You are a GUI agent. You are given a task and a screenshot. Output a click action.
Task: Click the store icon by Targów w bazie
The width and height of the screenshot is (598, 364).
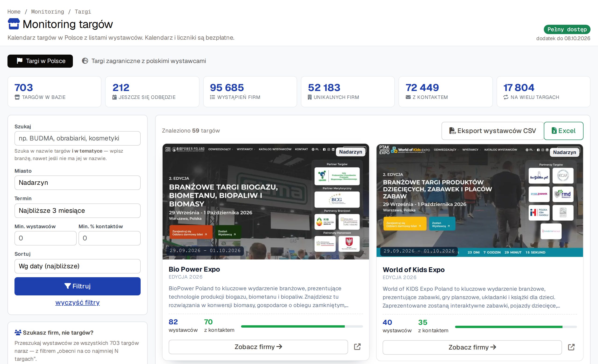pyautogui.click(x=17, y=97)
